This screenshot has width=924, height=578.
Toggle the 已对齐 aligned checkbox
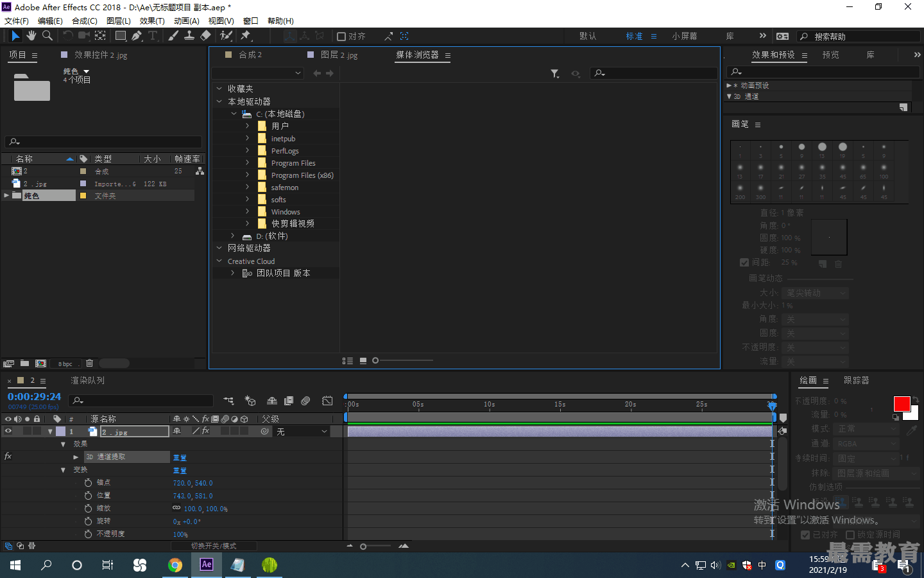(x=805, y=534)
